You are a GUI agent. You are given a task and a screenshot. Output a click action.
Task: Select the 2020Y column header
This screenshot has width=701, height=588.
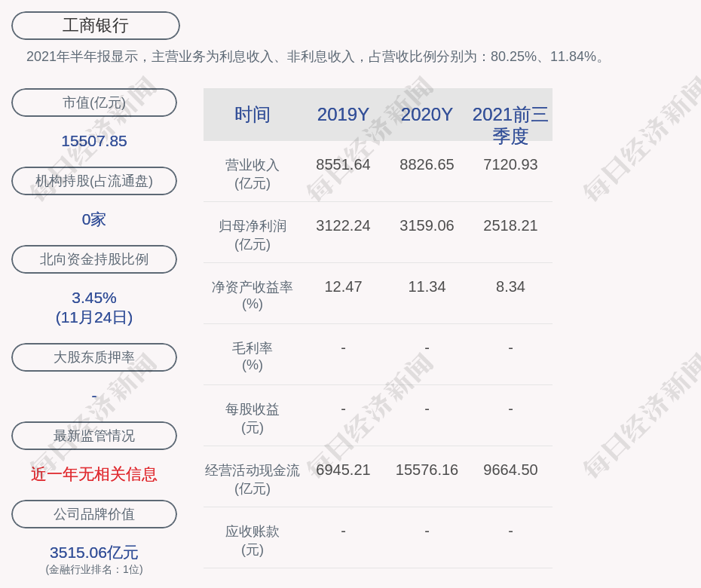click(427, 115)
